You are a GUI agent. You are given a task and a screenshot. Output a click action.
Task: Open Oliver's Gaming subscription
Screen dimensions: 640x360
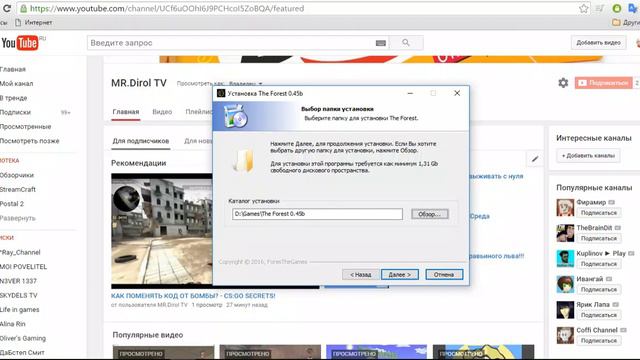click(23, 338)
